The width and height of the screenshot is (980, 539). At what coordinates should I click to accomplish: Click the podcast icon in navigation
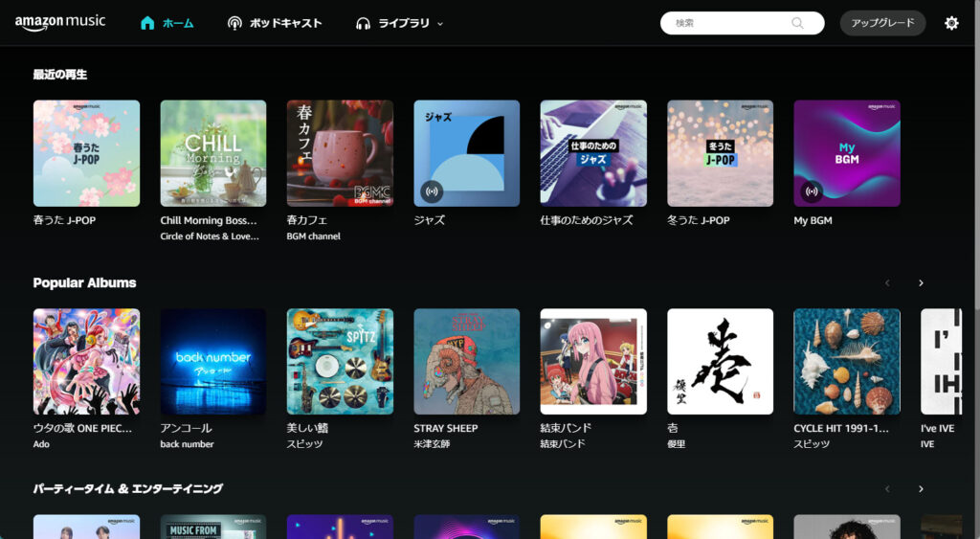(x=234, y=24)
